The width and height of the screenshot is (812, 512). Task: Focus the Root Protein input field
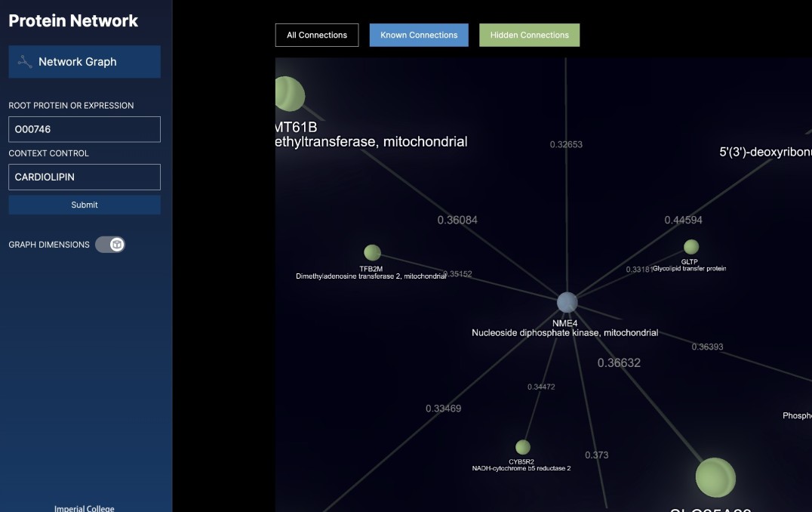(x=85, y=129)
